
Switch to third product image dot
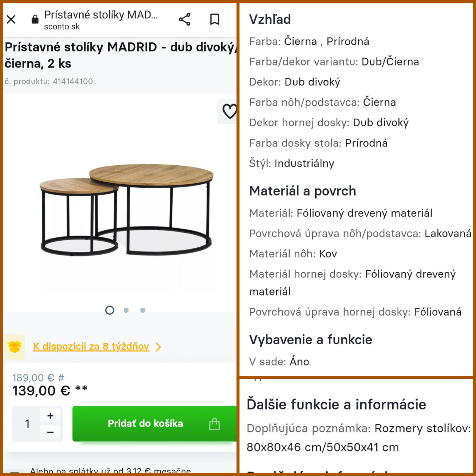click(x=143, y=310)
